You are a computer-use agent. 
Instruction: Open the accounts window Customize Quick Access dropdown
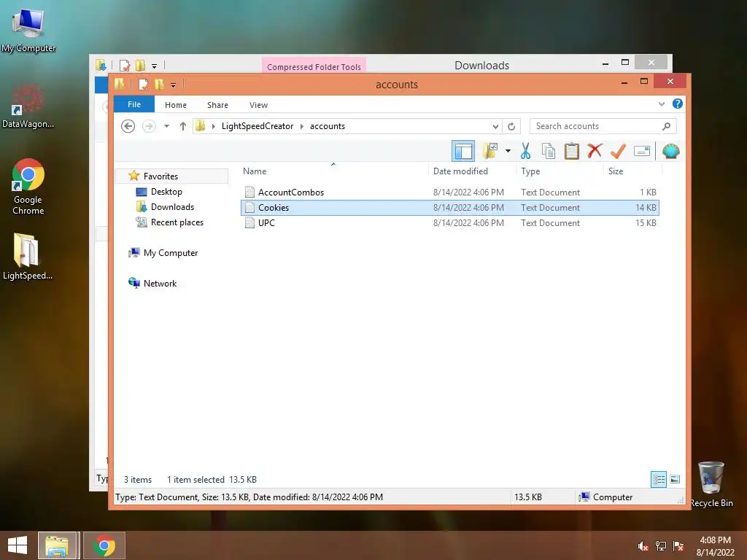pyautogui.click(x=173, y=85)
